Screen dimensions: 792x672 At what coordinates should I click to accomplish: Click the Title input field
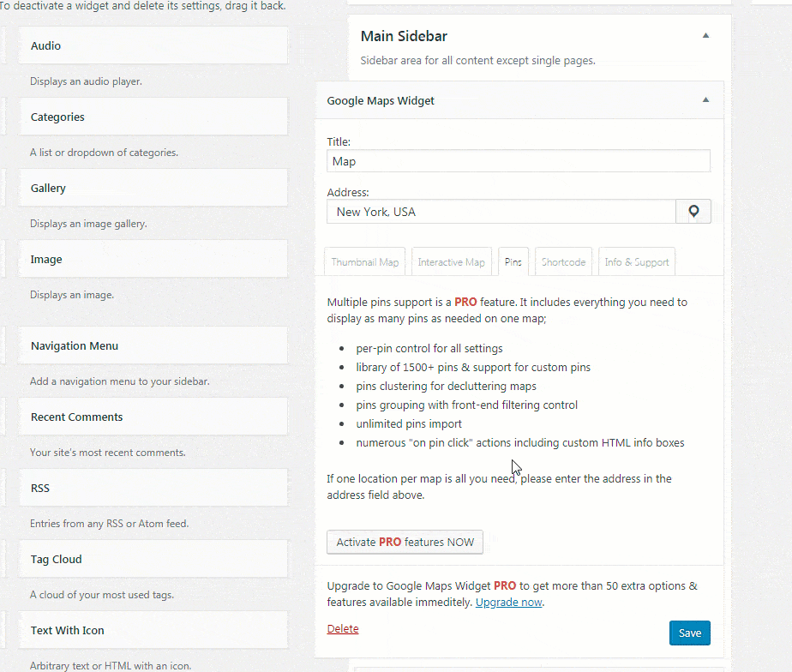click(x=519, y=161)
